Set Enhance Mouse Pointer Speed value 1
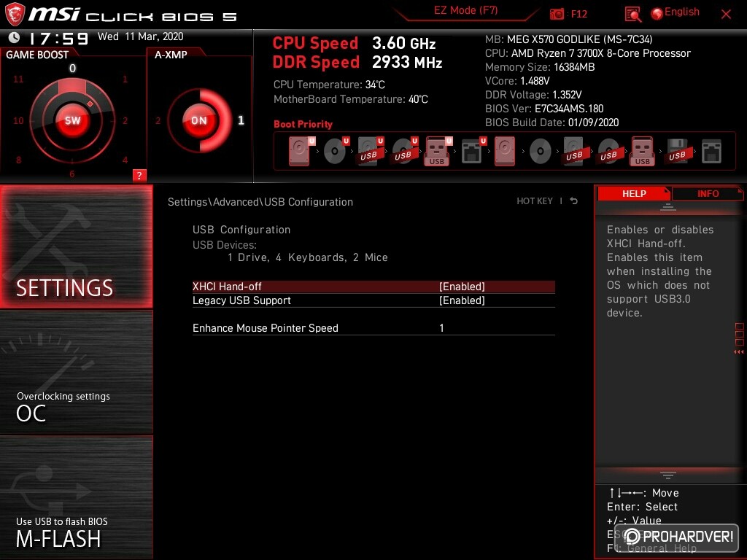This screenshot has height=560, width=747. pos(441,328)
